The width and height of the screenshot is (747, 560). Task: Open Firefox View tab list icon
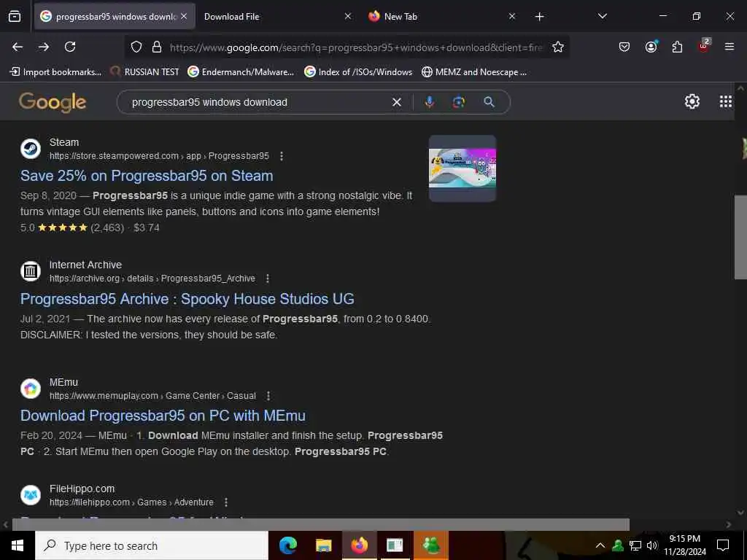click(15, 17)
